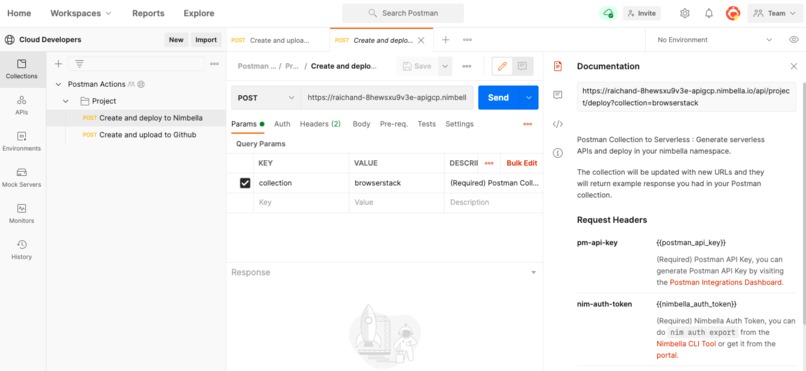Image resolution: width=806 pixels, height=371 pixels.
Task: Click the Search Postman field
Action: click(x=403, y=13)
